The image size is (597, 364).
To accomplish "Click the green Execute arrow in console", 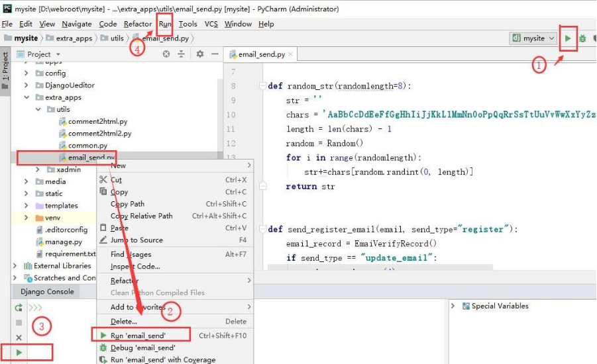I will tap(19, 353).
